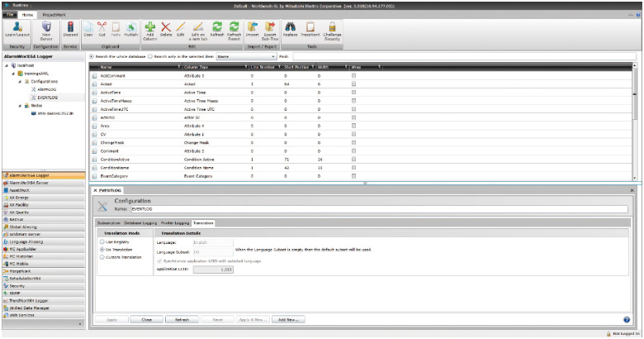Viewport: 644px width, 339px height.
Task: Open Global Aliasing provider
Action: [44, 227]
